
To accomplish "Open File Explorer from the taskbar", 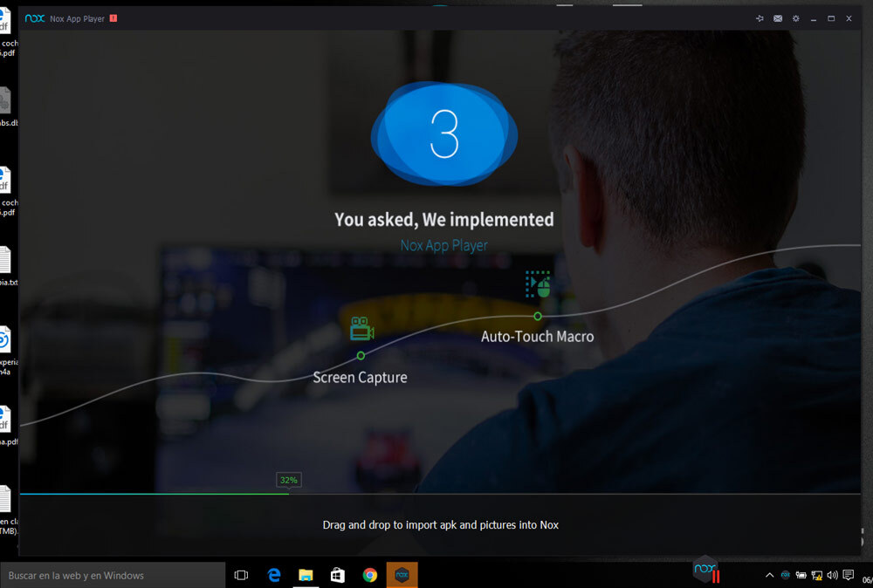I will [x=306, y=575].
